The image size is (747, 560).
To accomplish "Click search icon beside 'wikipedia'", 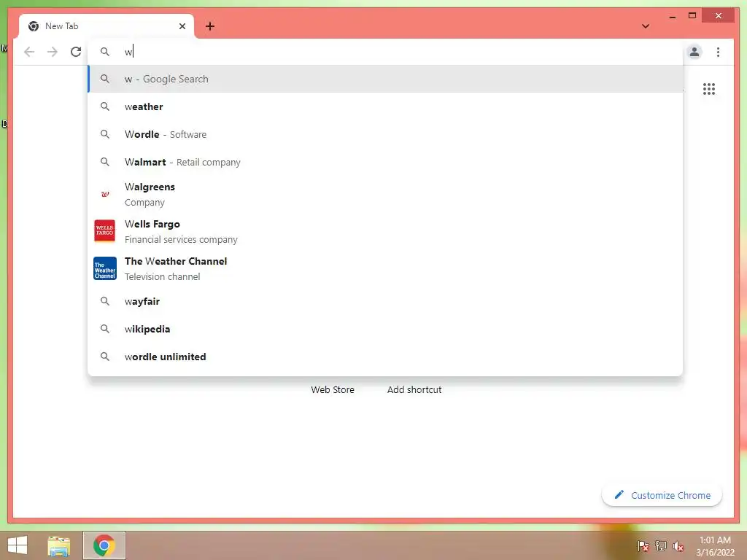I will tap(105, 329).
